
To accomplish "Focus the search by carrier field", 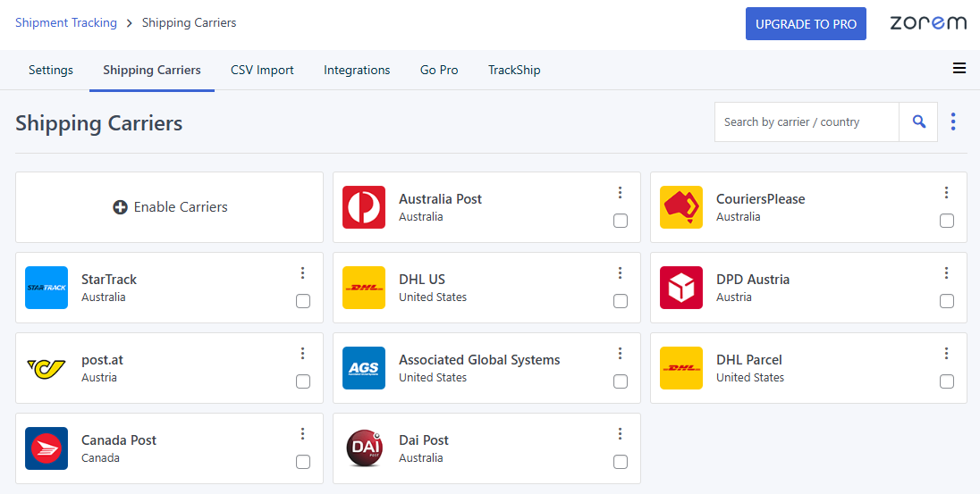I will tap(807, 121).
